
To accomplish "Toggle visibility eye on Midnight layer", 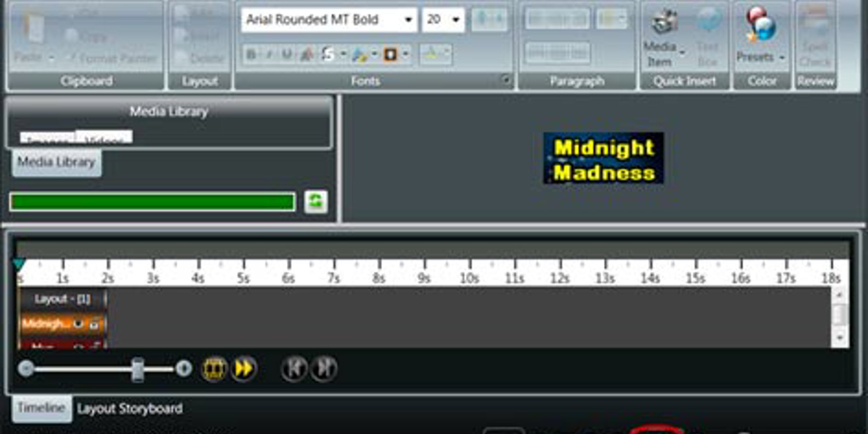I will click(78, 324).
